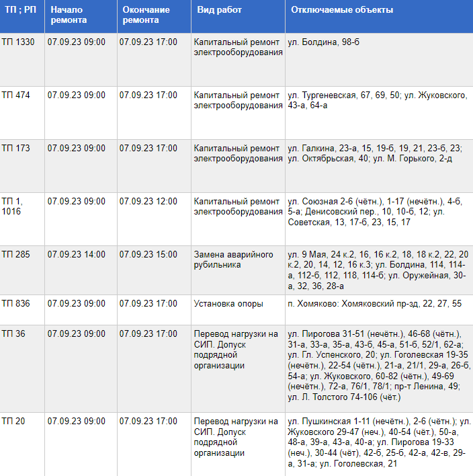Click the 14:00 repair start time
This screenshot has width=473, height=476.
[77, 255]
